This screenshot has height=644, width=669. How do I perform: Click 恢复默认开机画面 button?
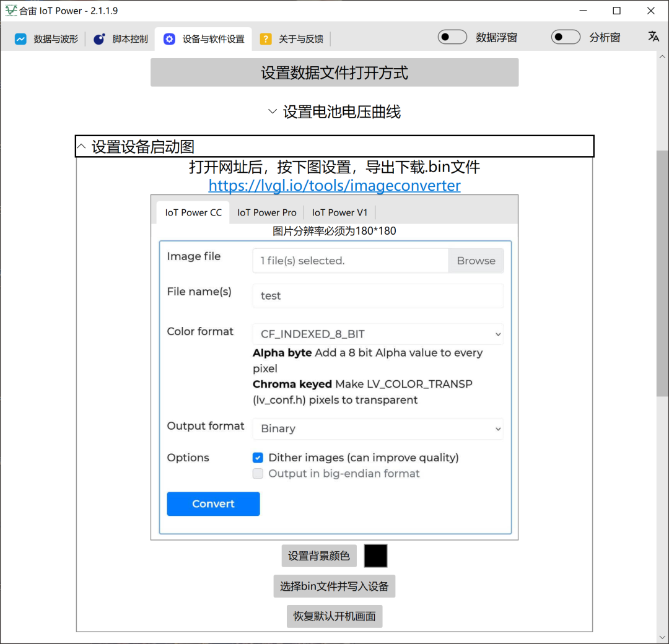[x=334, y=616]
